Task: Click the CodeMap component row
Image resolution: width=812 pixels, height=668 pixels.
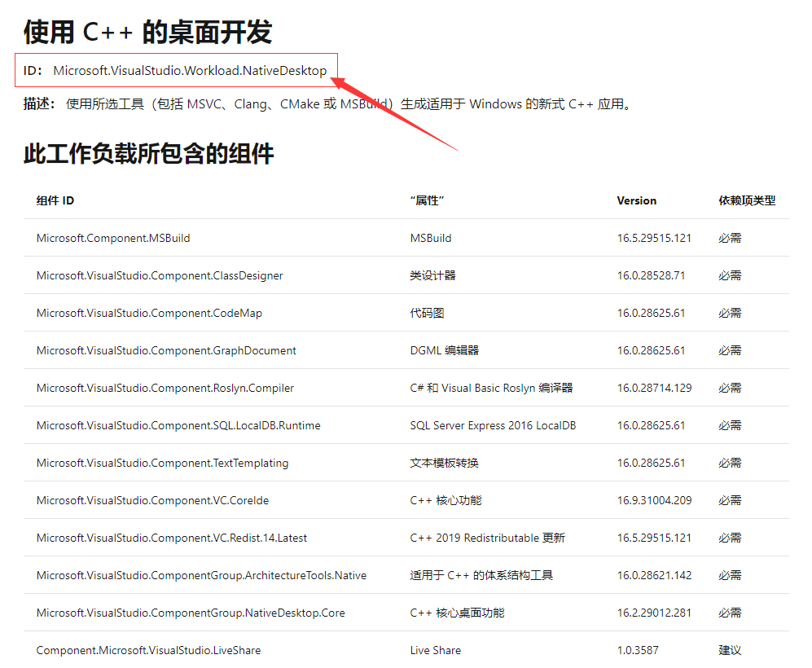Action: click(x=150, y=313)
